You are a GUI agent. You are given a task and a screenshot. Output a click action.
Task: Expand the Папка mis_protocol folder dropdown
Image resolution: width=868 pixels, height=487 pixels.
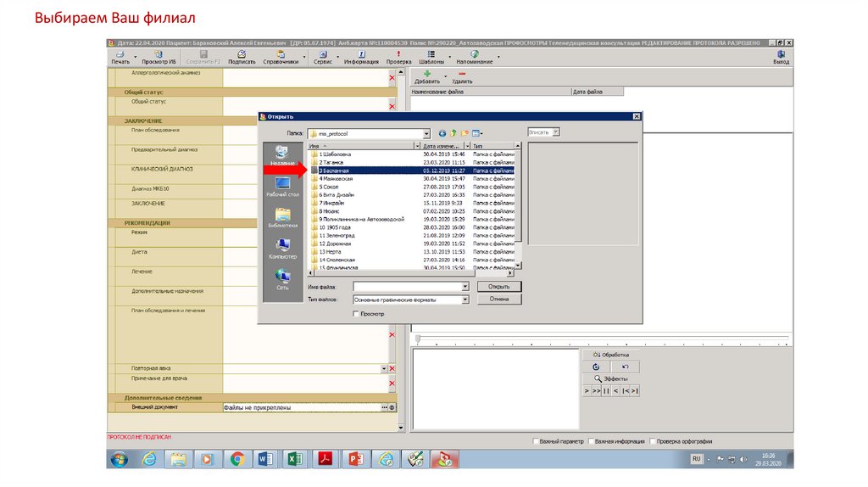pyautogui.click(x=426, y=133)
